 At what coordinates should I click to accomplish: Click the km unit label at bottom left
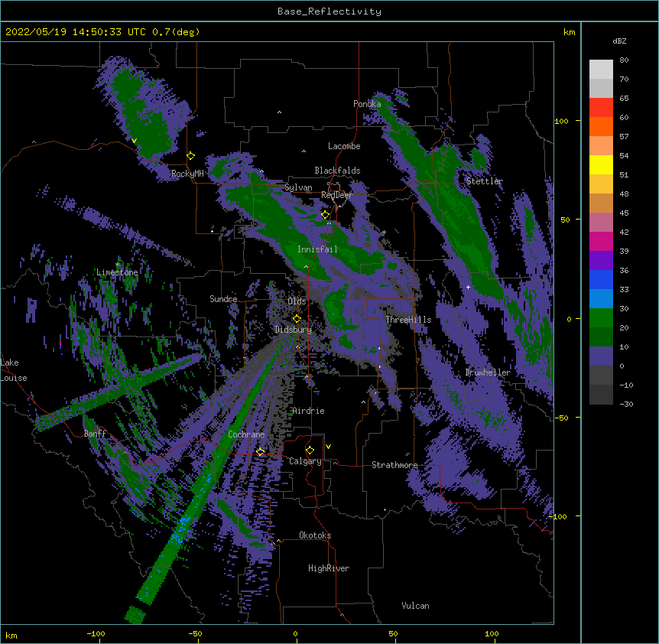(x=11, y=636)
